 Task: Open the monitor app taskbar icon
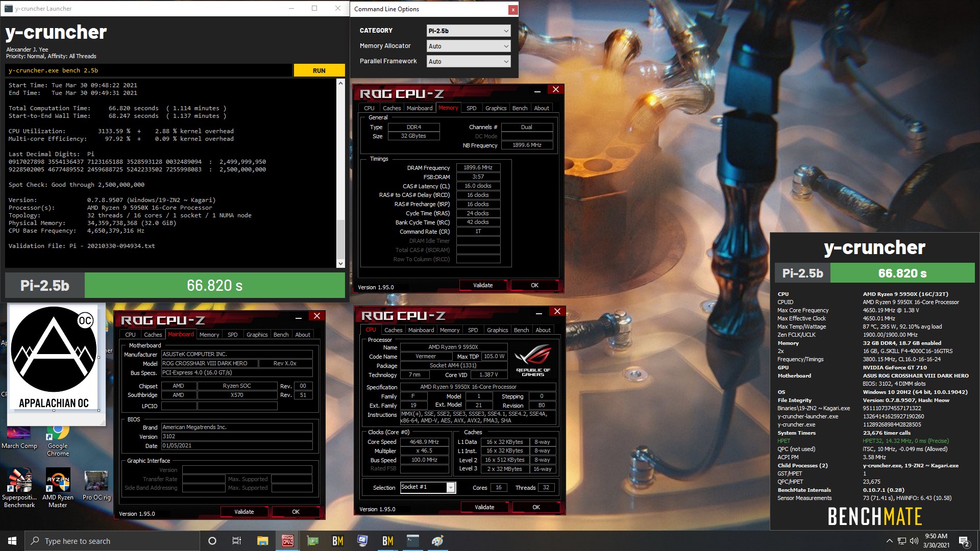pyautogui.click(x=362, y=541)
